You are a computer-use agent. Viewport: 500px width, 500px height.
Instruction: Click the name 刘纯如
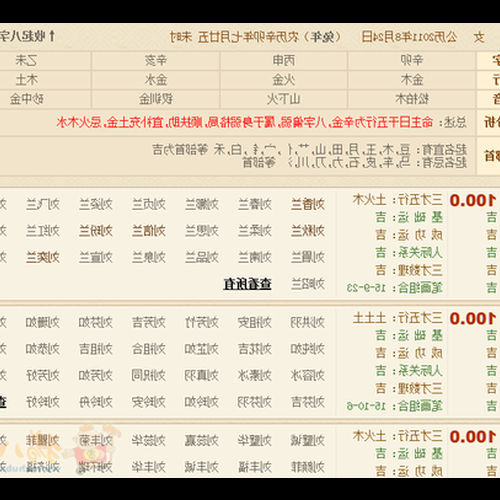[x=308, y=349]
